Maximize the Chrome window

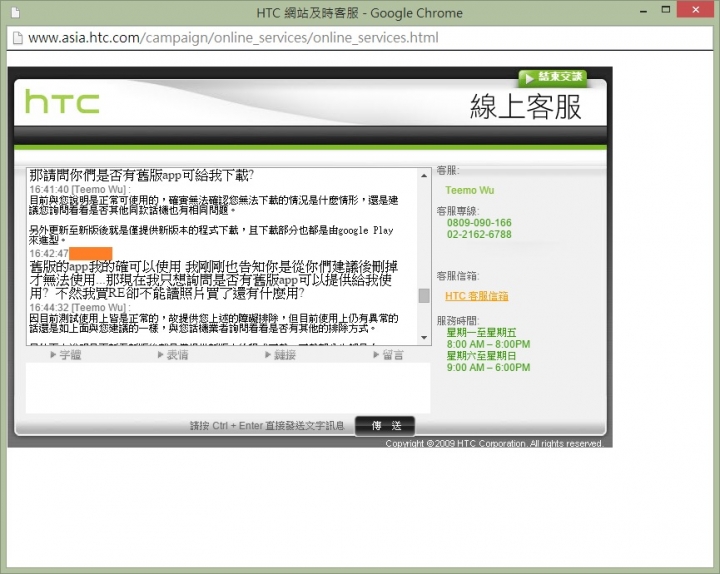point(666,10)
